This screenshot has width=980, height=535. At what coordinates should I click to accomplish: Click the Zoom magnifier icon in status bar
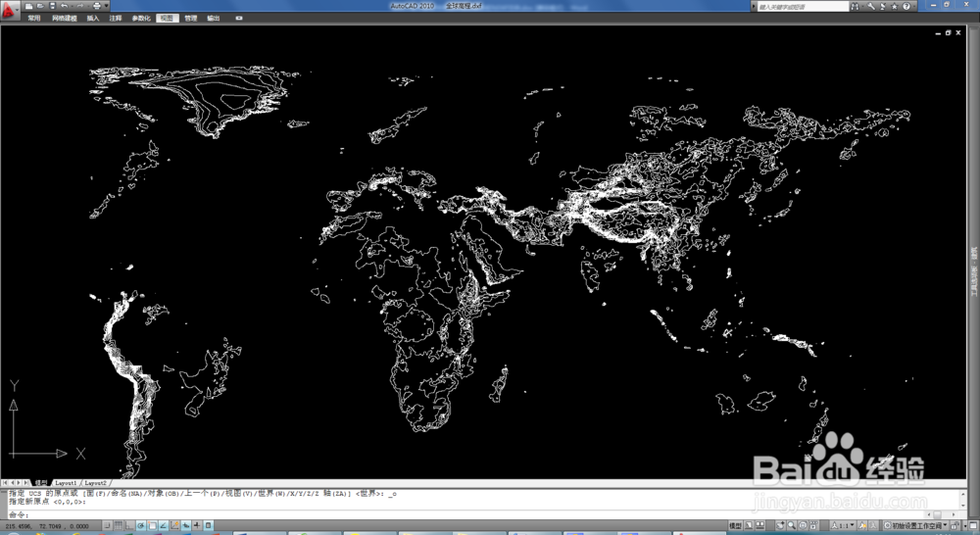point(791,526)
